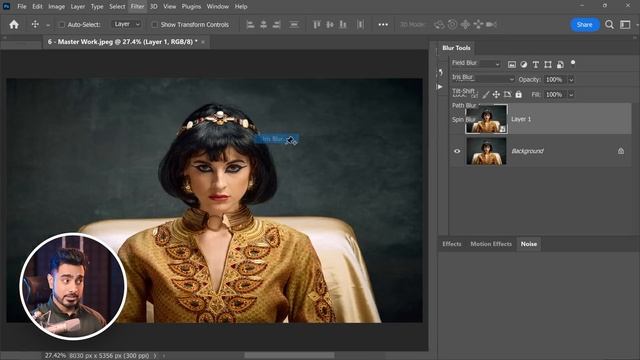Switch to the Noise tab
Screen dimensions: 640x360
click(529, 244)
